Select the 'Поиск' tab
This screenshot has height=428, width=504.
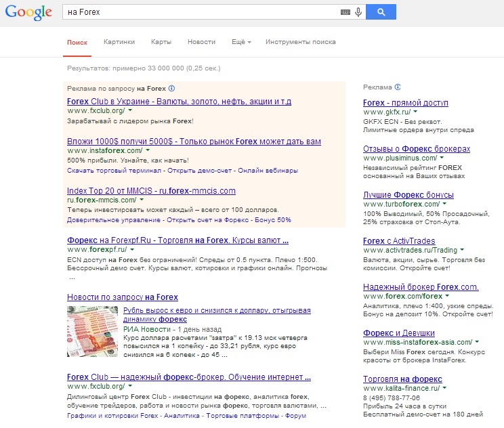coord(77,43)
